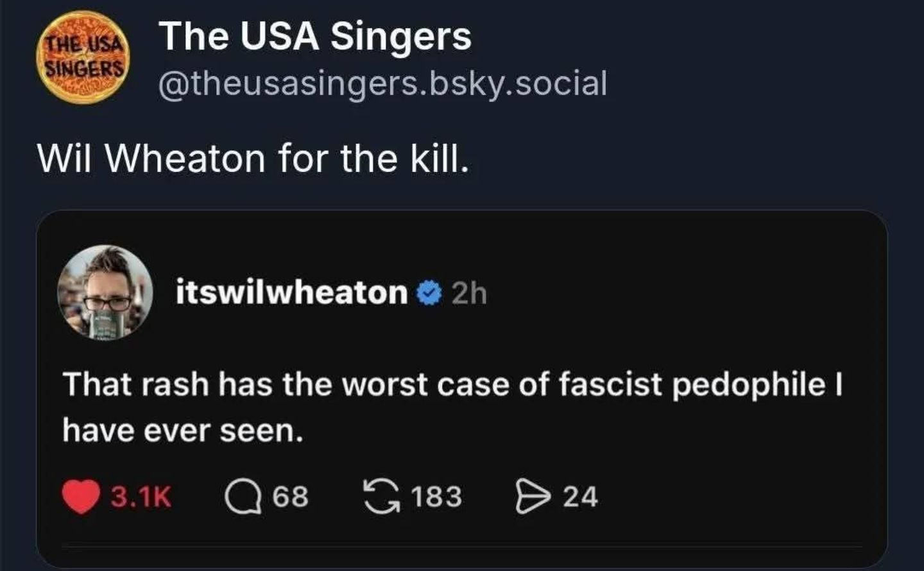924x571 pixels.
Task: Click the 68 replies count
Action: (291, 497)
